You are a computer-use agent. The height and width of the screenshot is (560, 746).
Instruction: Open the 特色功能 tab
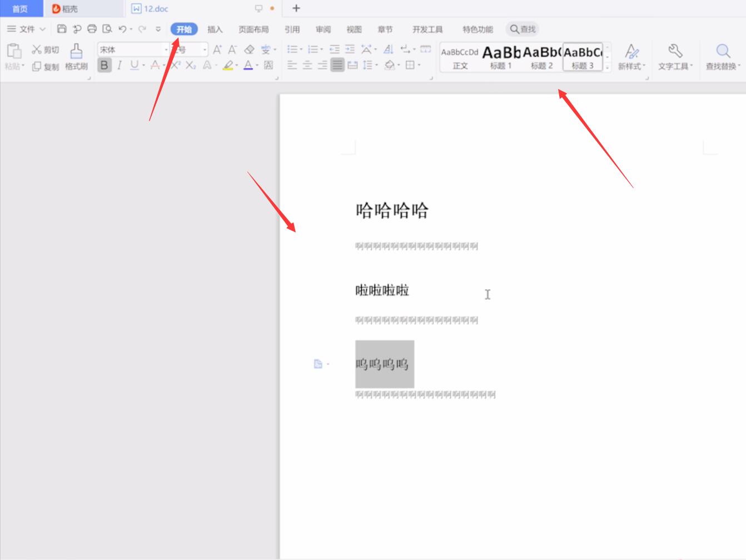[478, 29]
